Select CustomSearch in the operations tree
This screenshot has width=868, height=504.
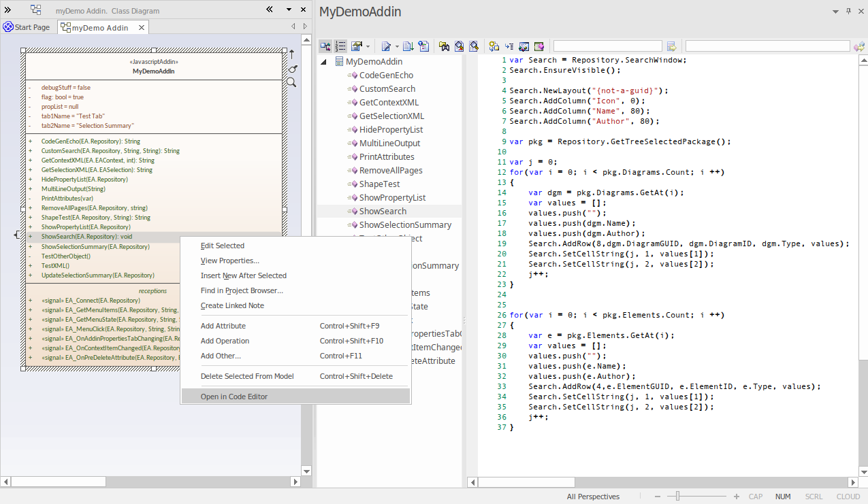tap(387, 89)
